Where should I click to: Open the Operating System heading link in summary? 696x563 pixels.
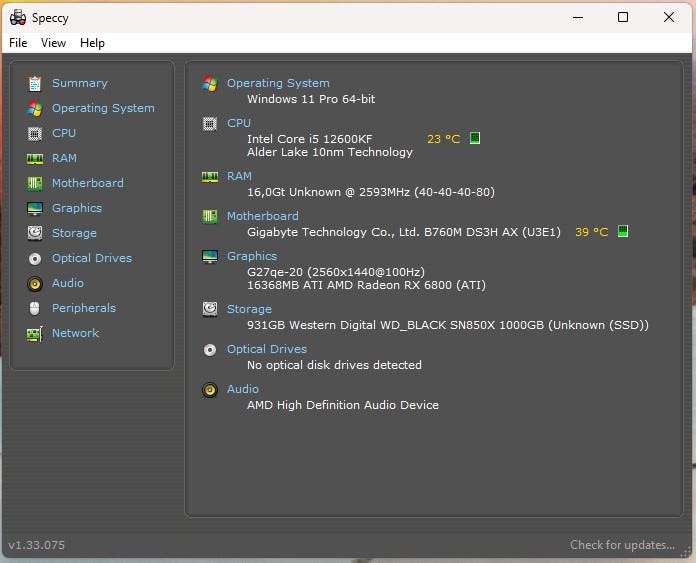[278, 83]
